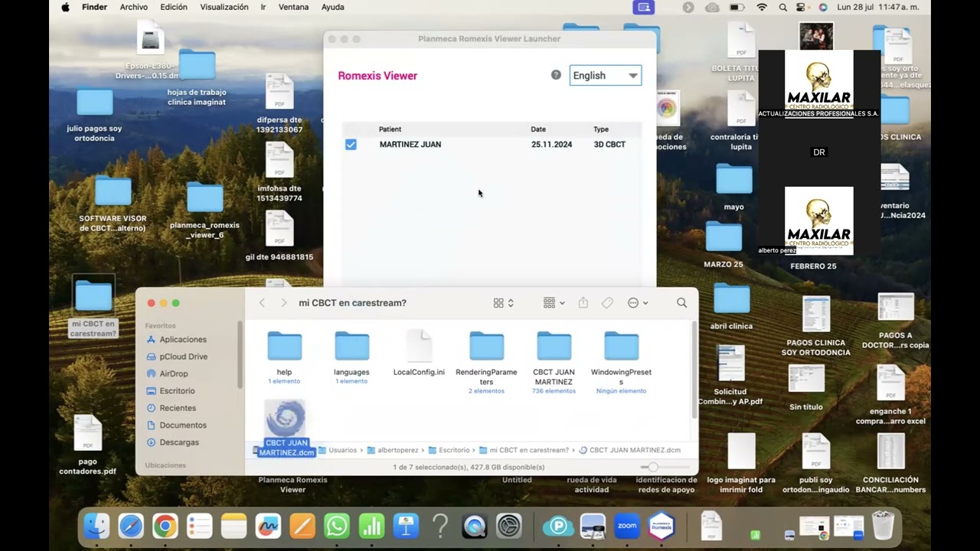
Task: Open the Trash in the Dock
Action: [883, 526]
